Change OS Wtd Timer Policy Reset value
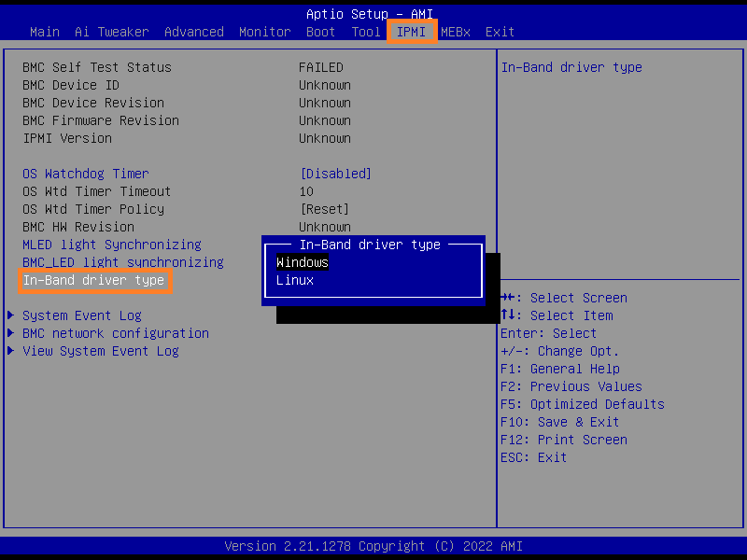 324,209
